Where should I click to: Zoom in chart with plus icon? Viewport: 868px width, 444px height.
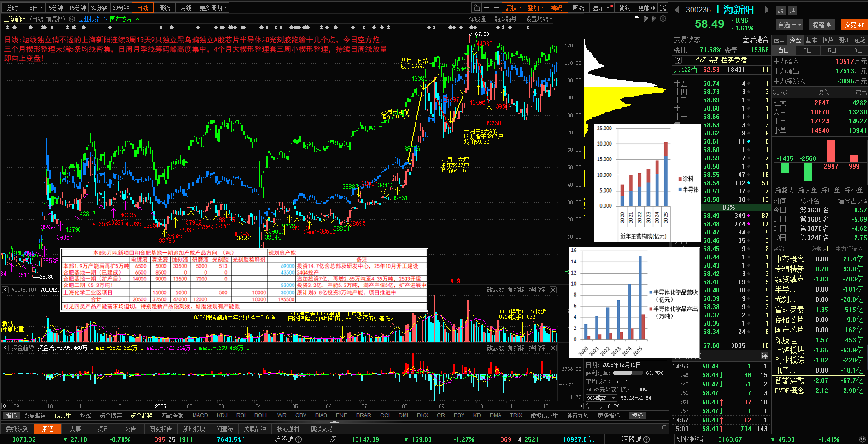point(487,8)
